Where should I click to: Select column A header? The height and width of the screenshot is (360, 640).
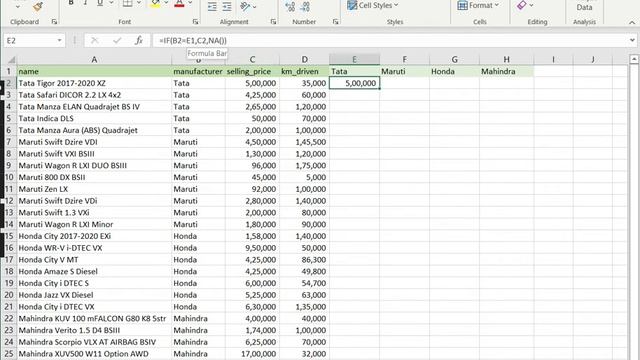94,60
